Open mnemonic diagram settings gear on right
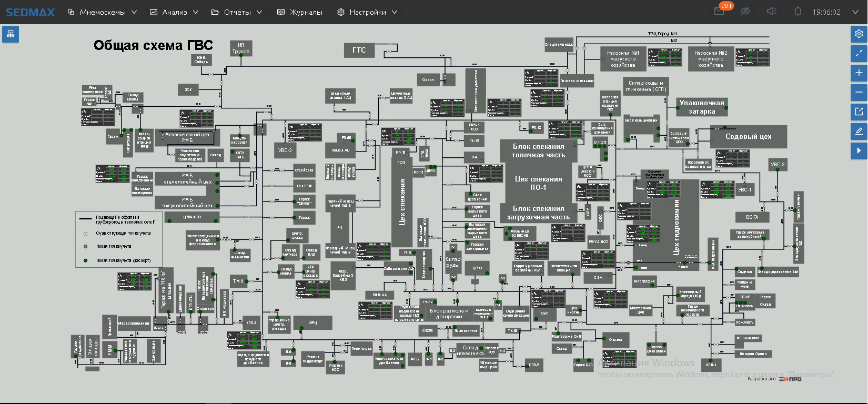This screenshot has height=404, width=868. [859, 34]
